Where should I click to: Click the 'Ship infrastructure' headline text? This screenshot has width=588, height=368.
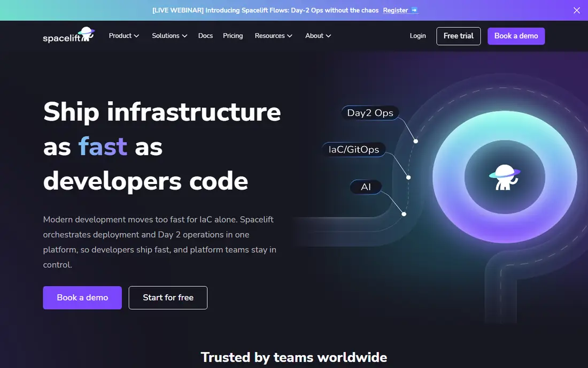pos(162,112)
